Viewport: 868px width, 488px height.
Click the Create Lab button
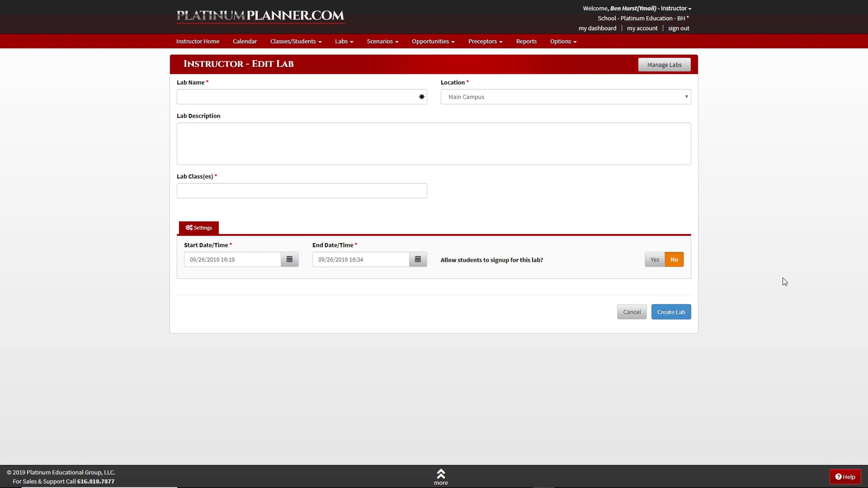click(671, 312)
